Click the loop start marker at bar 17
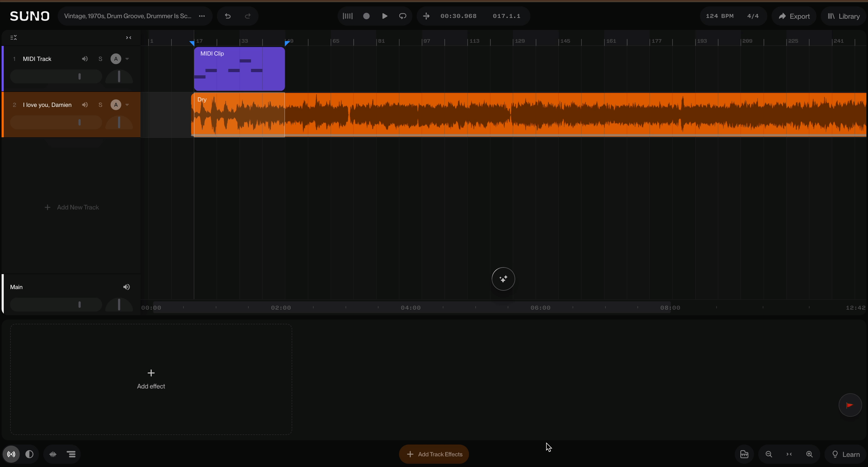Screen dimensions: 868x467 click(x=192, y=43)
